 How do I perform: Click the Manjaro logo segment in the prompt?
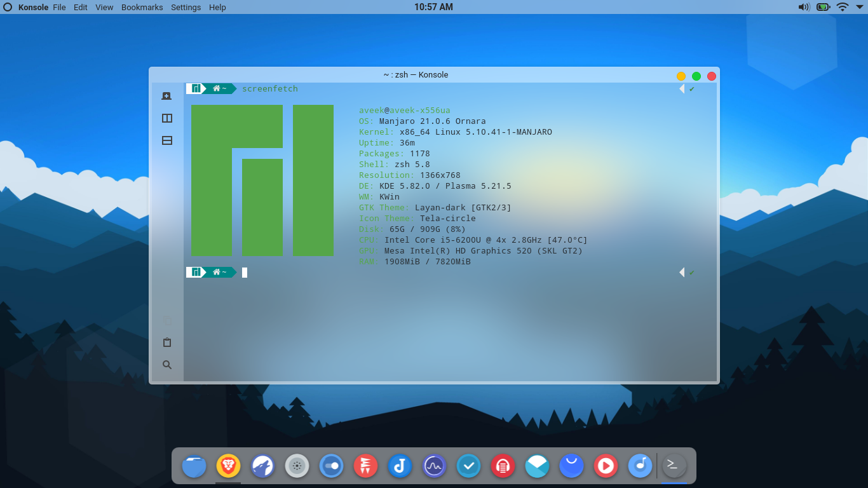click(196, 88)
